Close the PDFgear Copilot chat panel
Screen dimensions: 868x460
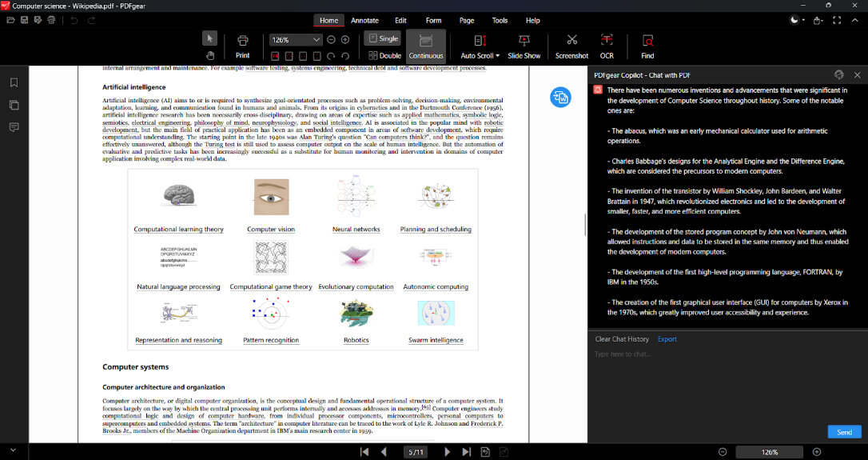[857, 75]
